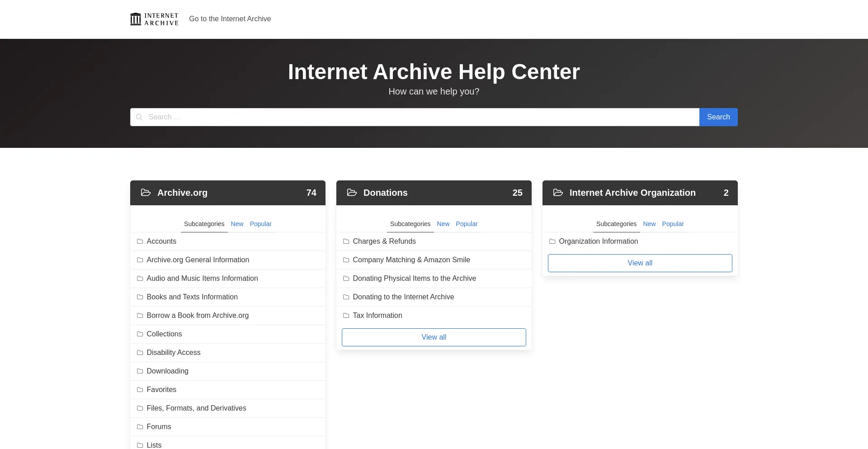The image size is (868, 449).
Task: Click folder icon next to Archive.org General Information
Action: point(140,260)
